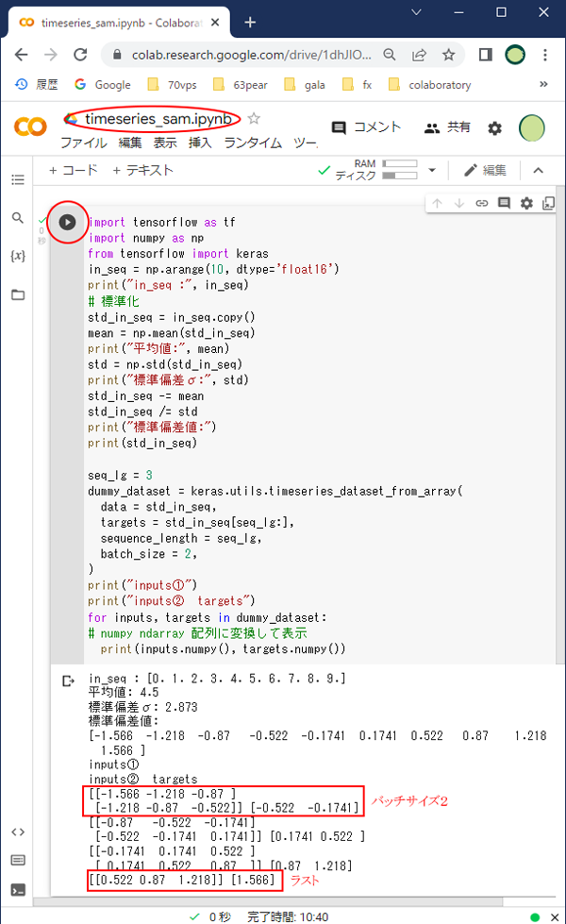Screen dimensions: 566x924
Task: Open Chrome profile avatar
Action: (x=515, y=55)
